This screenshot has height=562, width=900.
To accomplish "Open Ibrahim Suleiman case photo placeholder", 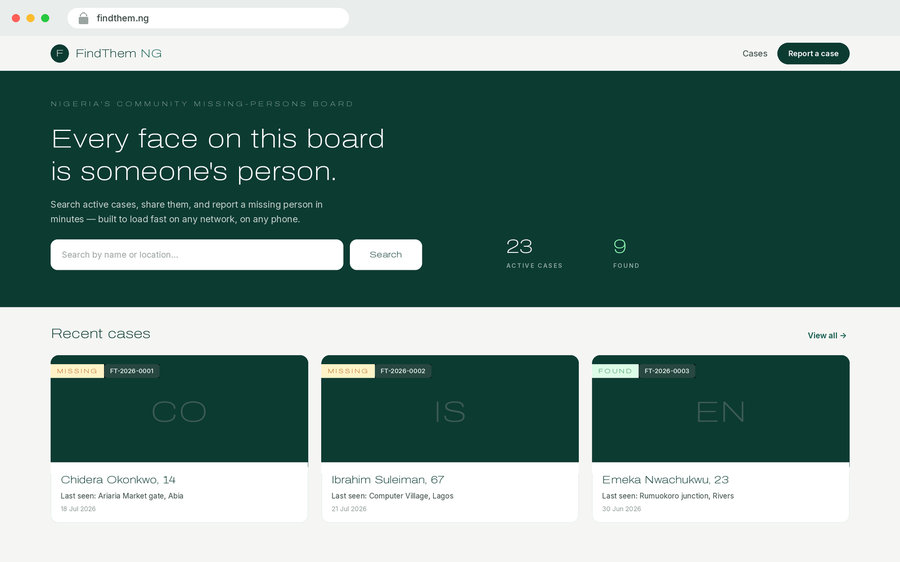I will pyautogui.click(x=450, y=409).
